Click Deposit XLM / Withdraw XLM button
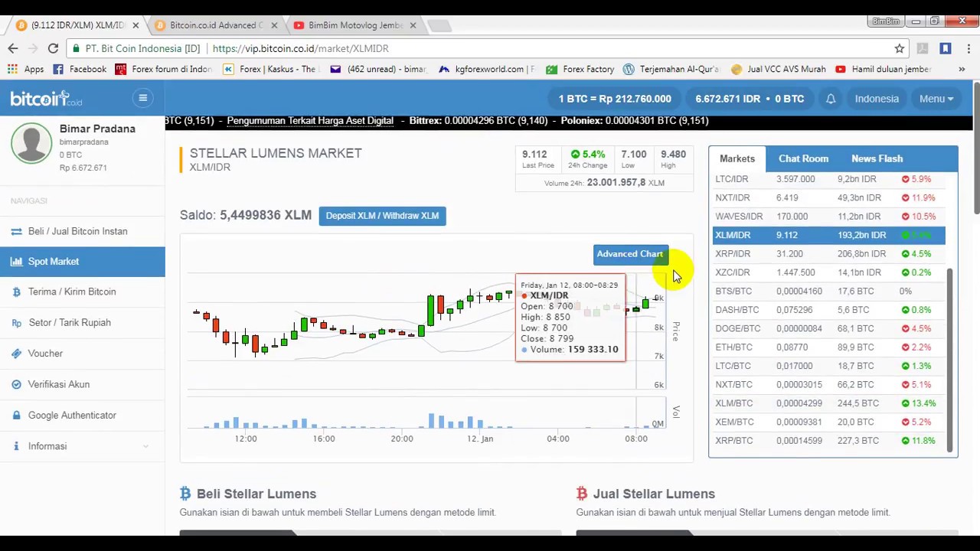 click(x=382, y=216)
